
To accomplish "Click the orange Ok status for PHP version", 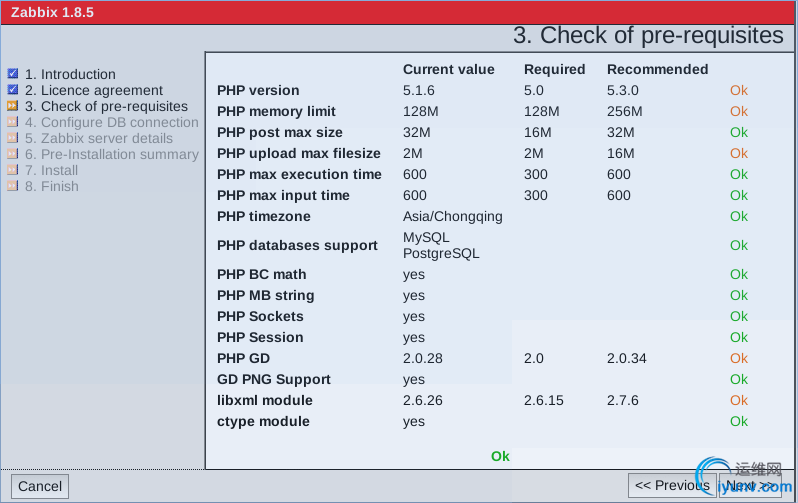I will coord(738,90).
